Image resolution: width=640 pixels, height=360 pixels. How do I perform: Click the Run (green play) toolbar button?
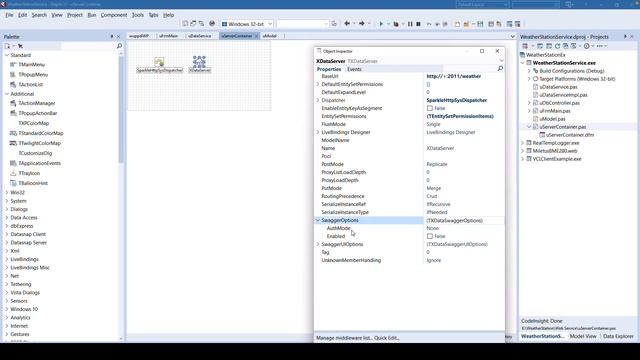tap(381, 24)
